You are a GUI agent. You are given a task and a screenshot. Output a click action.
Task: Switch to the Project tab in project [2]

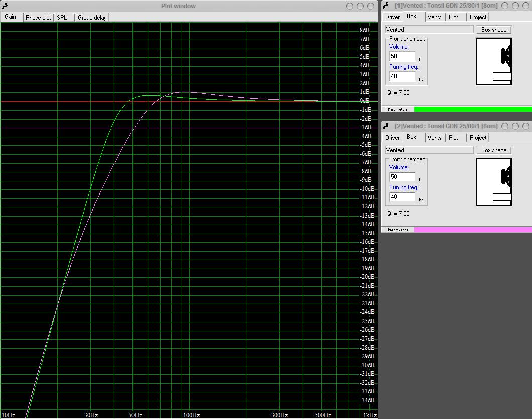(478, 138)
